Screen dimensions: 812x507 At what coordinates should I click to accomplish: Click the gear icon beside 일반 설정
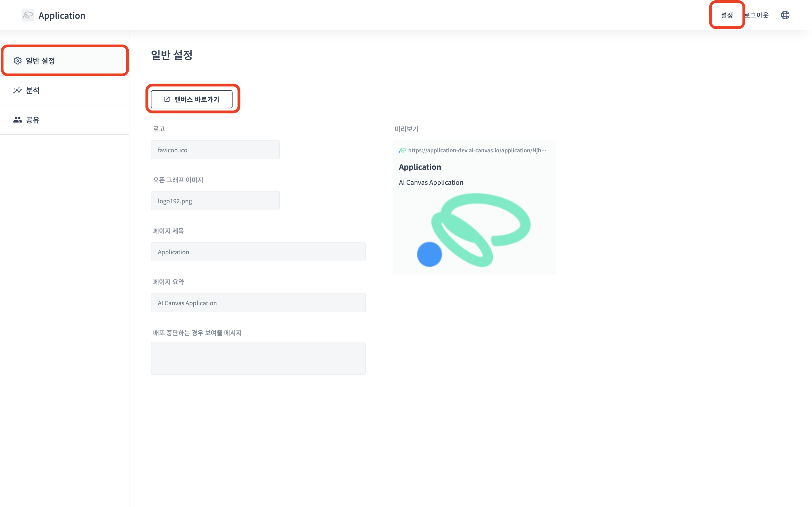point(17,61)
